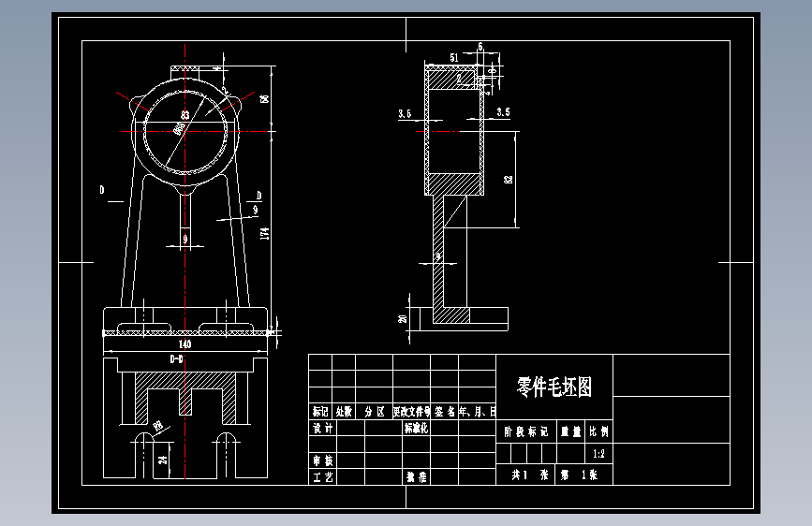The height and width of the screenshot is (526, 812).
Task: Select the 20 base thickness dimension
Action: (x=403, y=319)
